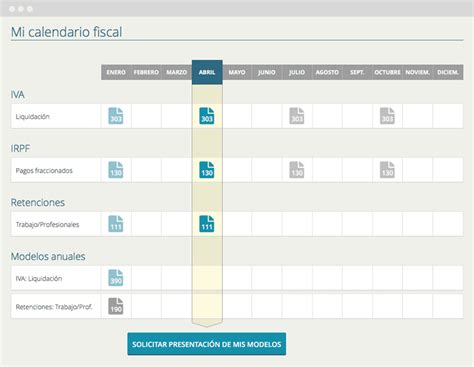
Task: Open the January 303 IVA form icon
Action: tap(116, 116)
